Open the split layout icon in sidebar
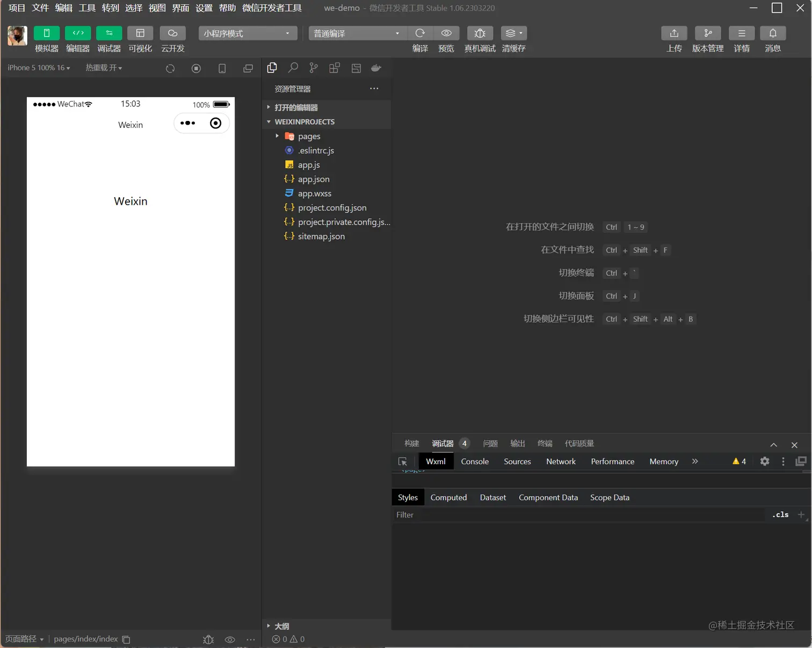 coord(356,68)
